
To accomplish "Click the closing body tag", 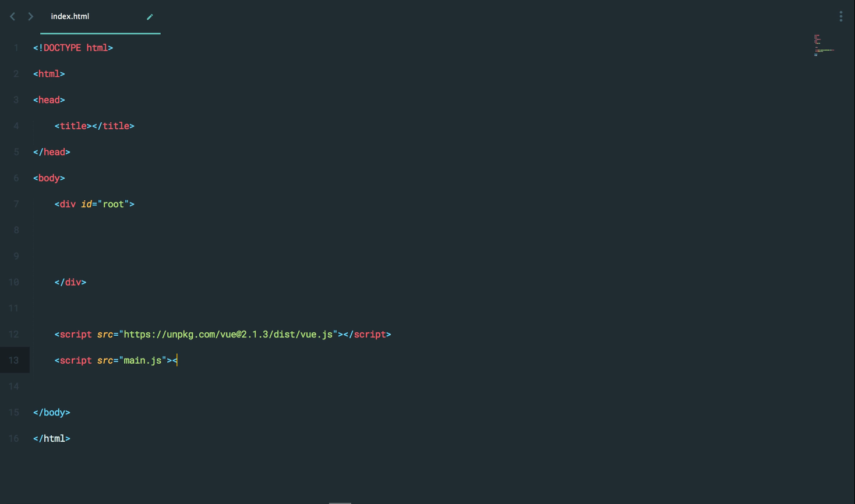I will [52, 413].
